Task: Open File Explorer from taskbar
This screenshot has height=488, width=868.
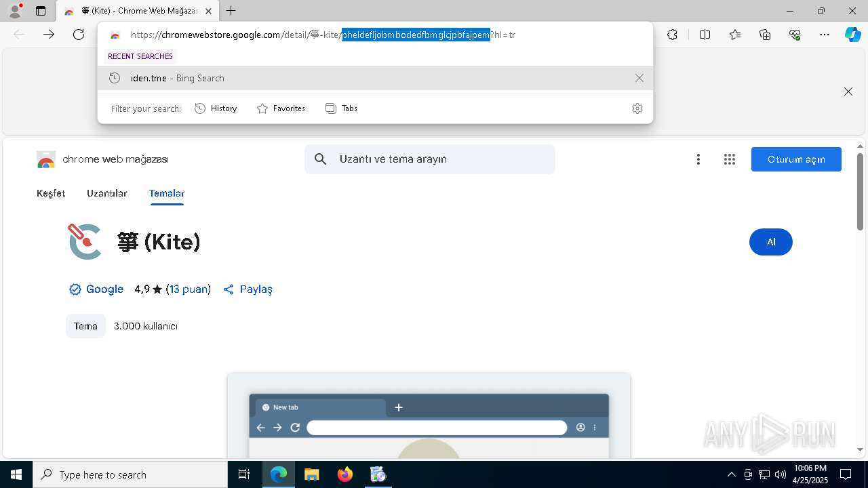Action: 311,474
